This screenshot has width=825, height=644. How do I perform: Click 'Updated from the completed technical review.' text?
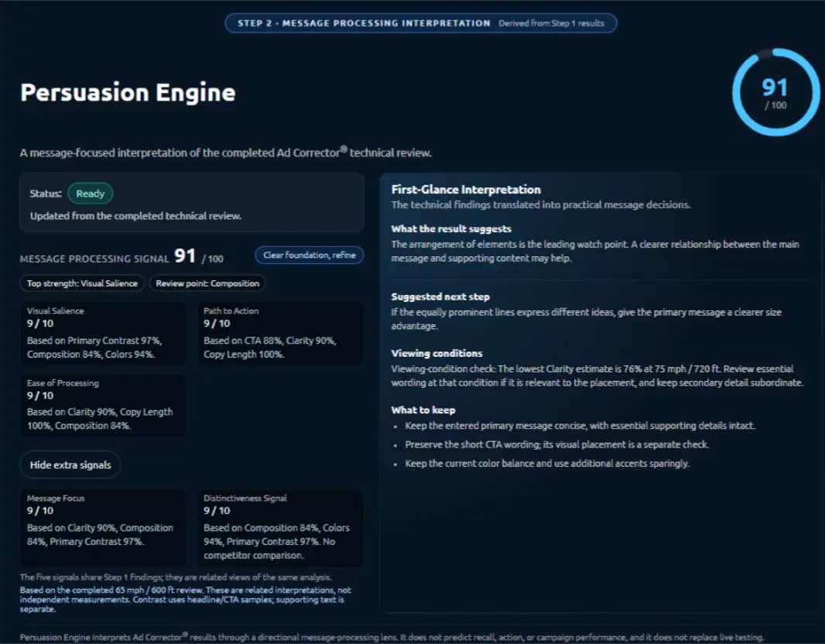point(135,216)
